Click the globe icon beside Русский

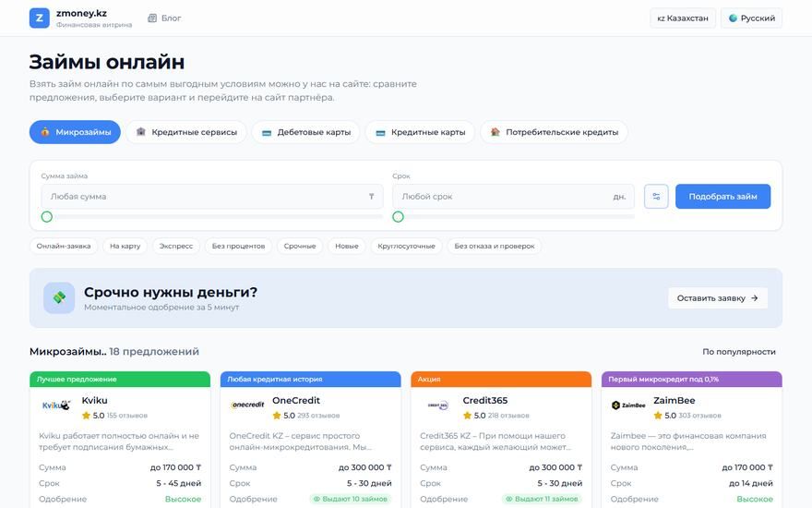click(733, 18)
